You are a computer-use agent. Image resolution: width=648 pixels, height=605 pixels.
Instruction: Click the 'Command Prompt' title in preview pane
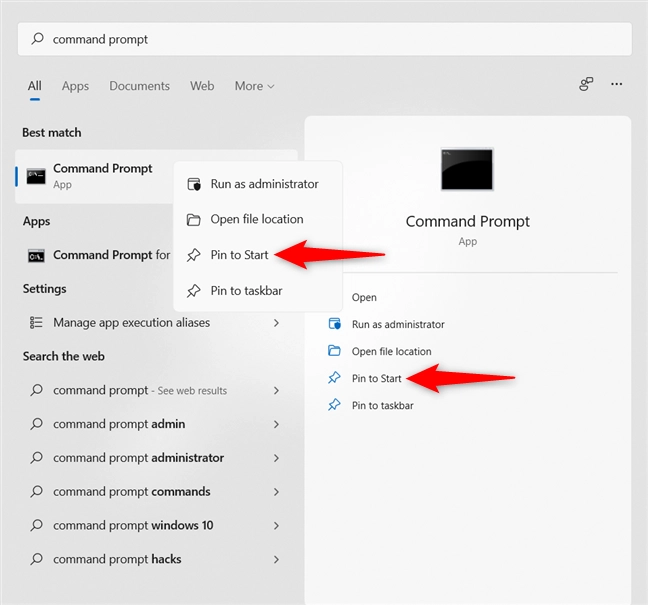pos(467,222)
